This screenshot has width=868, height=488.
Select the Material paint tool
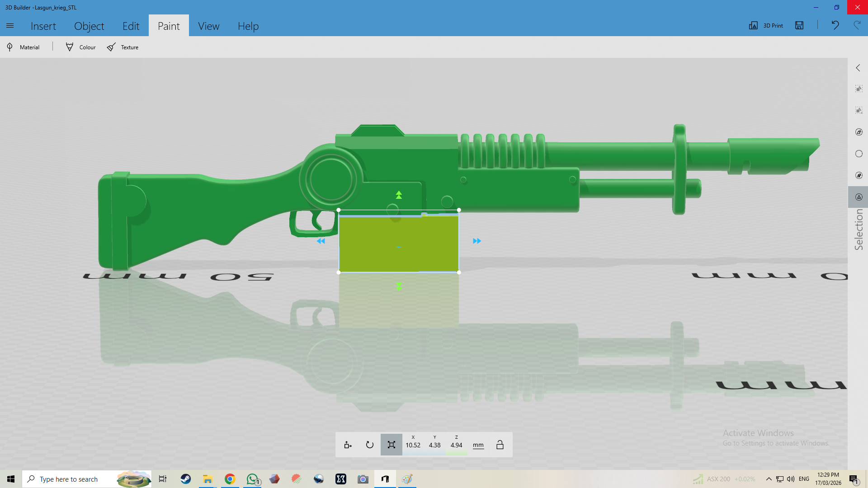tap(24, 47)
